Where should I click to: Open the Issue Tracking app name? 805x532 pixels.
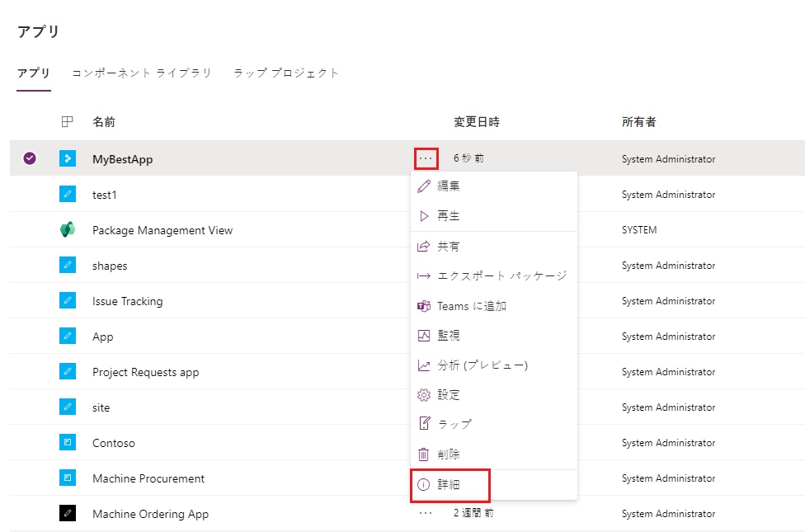pyautogui.click(x=127, y=301)
